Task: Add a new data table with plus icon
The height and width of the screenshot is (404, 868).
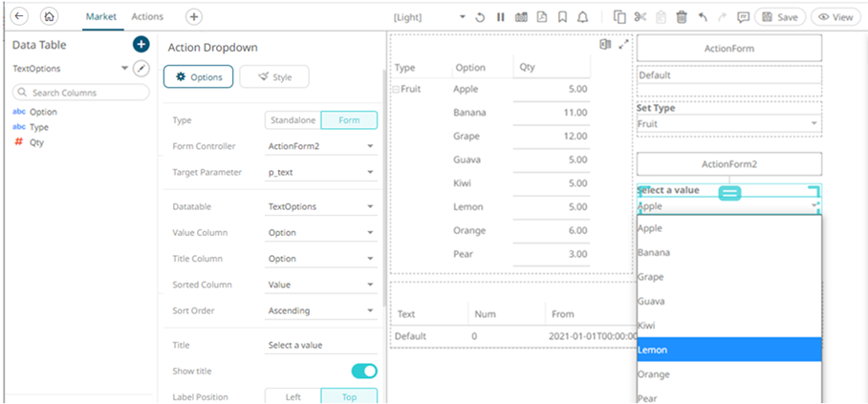Action: [x=141, y=45]
